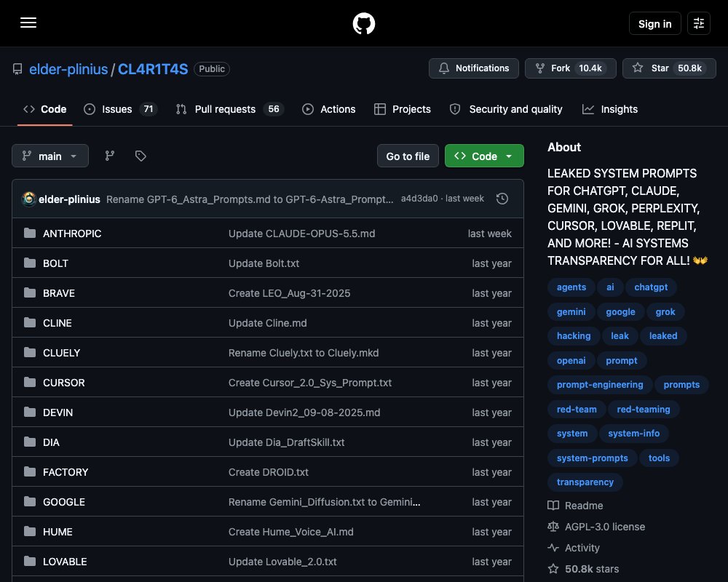Open the a4d3da0 commit hash link
The width and height of the screenshot is (728, 582).
[419, 199]
